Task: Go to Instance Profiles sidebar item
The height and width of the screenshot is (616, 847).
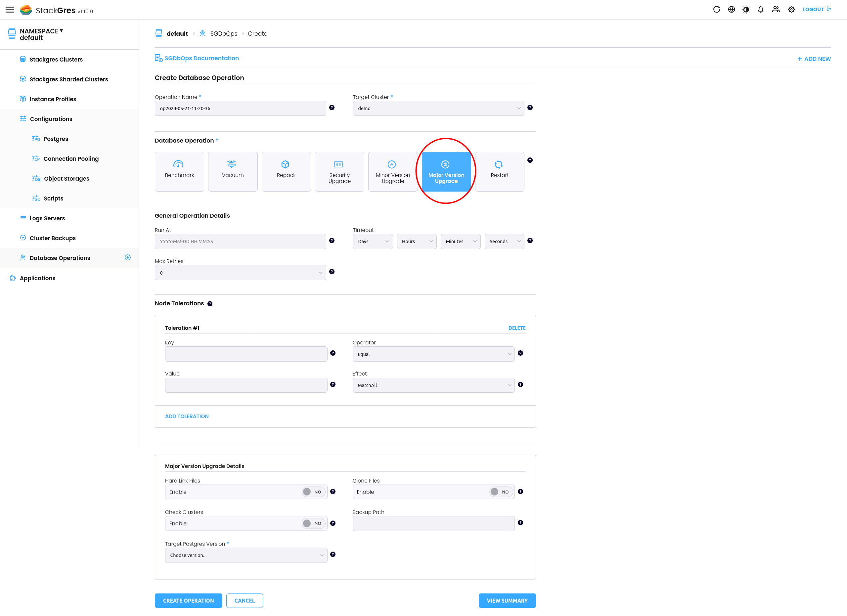Action: point(53,99)
